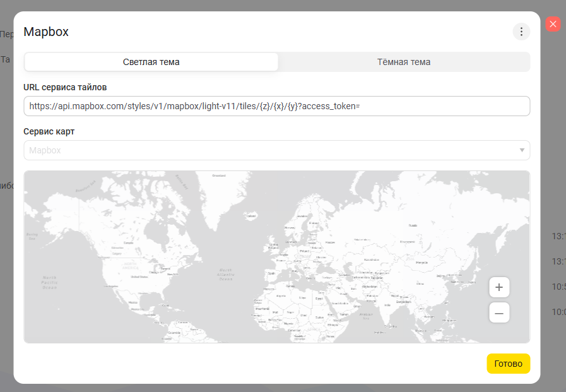Switch to the Тёмная тема tab

coord(404,62)
